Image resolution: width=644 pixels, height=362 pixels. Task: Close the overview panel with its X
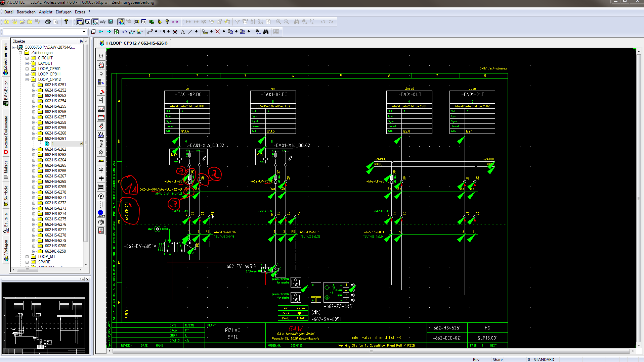click(x=87, y=279)
